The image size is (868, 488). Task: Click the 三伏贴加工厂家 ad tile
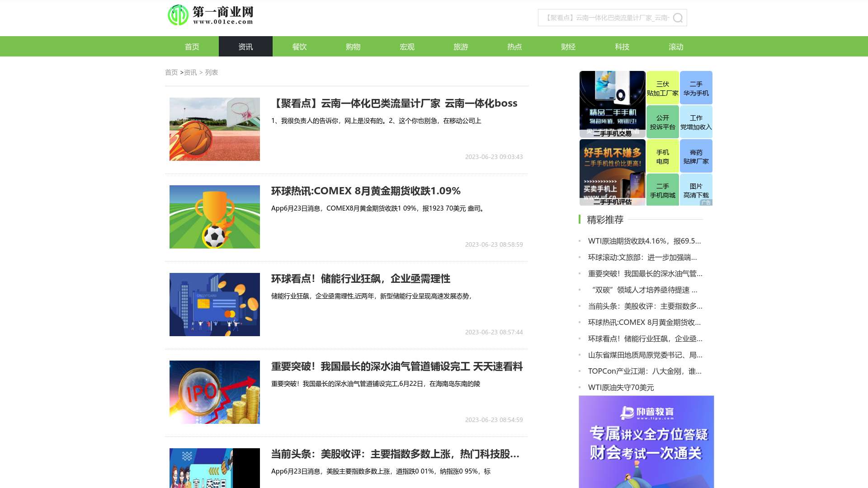pos(663,88)
